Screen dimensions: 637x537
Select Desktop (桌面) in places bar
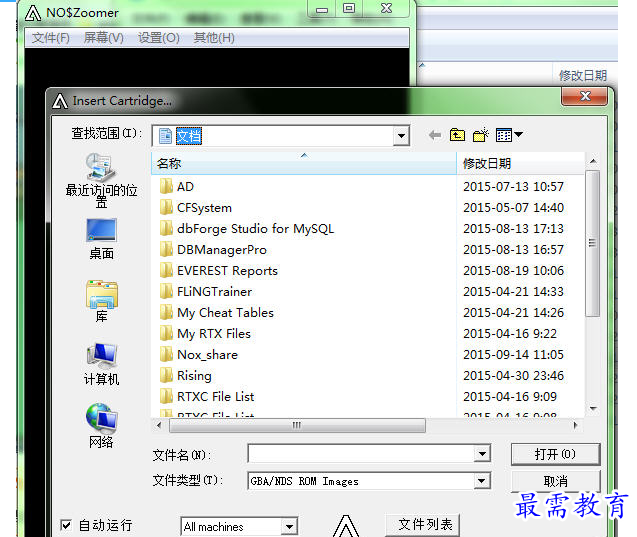(x=101, y=239)
